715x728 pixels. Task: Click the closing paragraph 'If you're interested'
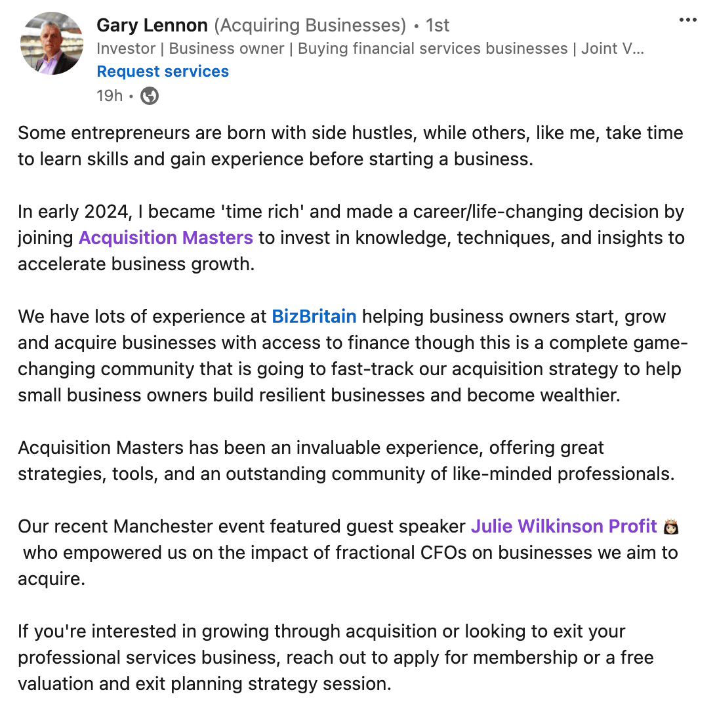(x=336, y=657)
